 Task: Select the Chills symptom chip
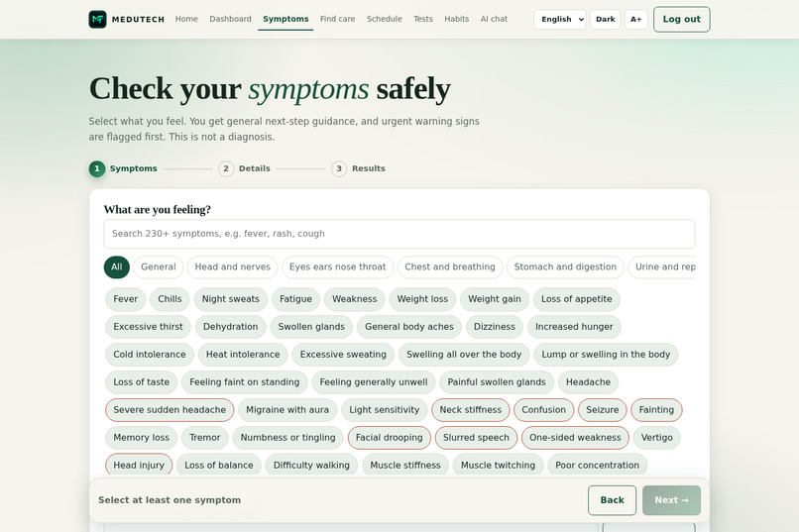[x=170, y=299]
